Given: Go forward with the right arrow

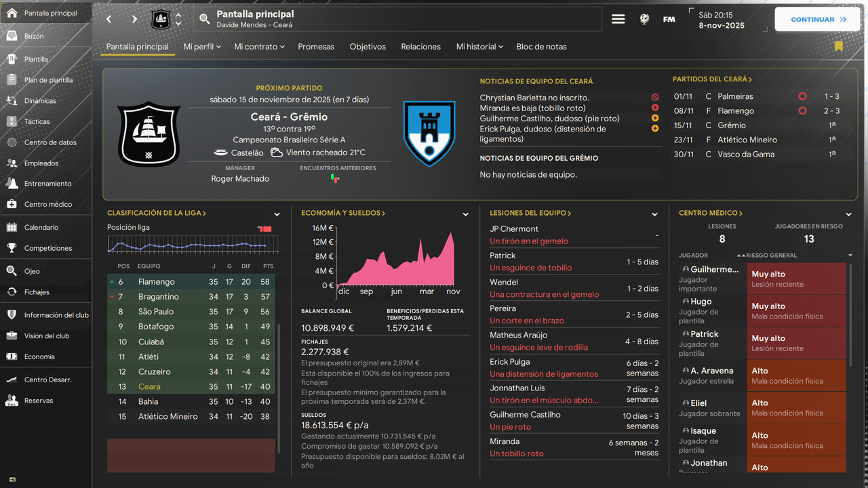Looking at the screenshot, I should 134,20.
